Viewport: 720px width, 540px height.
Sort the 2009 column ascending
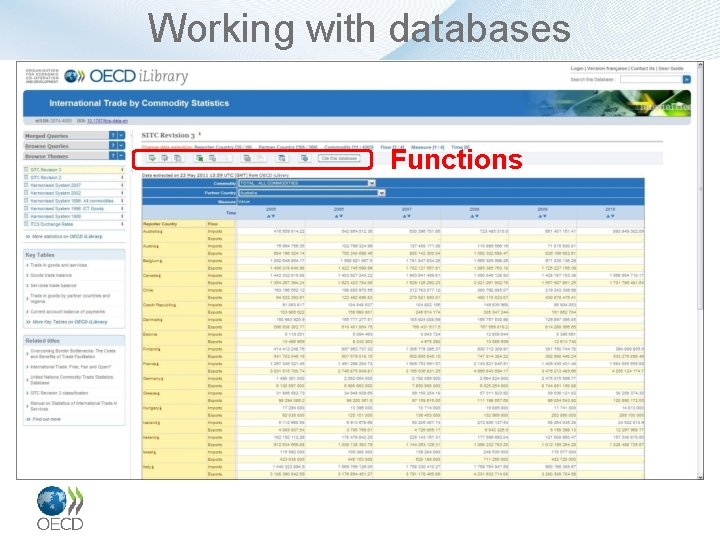click(539, 216)
